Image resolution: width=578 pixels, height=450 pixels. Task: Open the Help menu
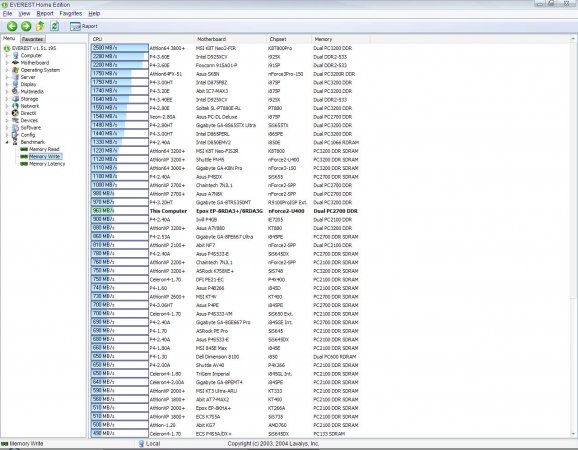point(94,14)
